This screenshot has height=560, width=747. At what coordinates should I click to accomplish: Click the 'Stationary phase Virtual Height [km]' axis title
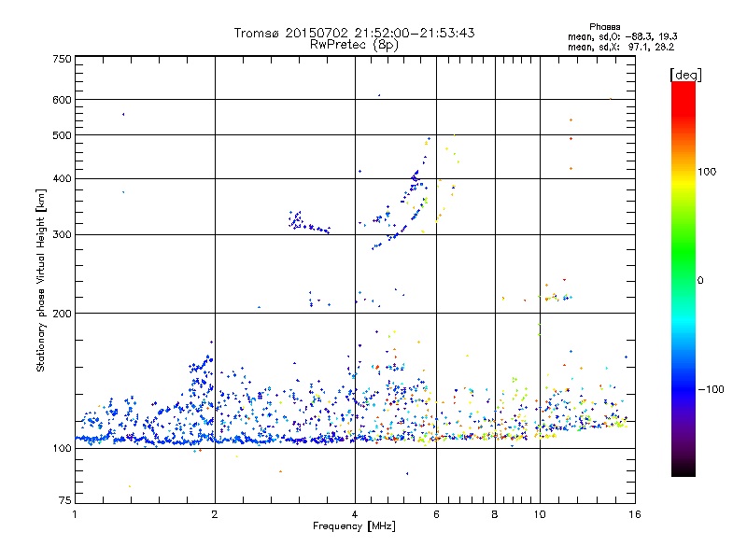(x=41, y=280)
